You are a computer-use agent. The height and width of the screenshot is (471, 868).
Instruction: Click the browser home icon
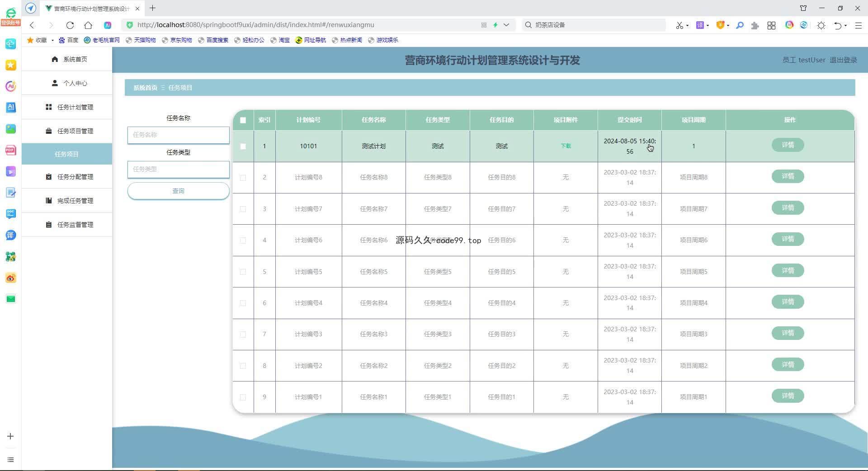click(x=88, y=25)
